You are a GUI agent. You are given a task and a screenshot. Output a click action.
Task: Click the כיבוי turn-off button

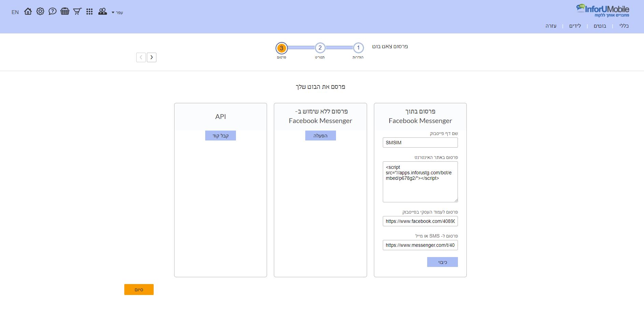[443, 262]
